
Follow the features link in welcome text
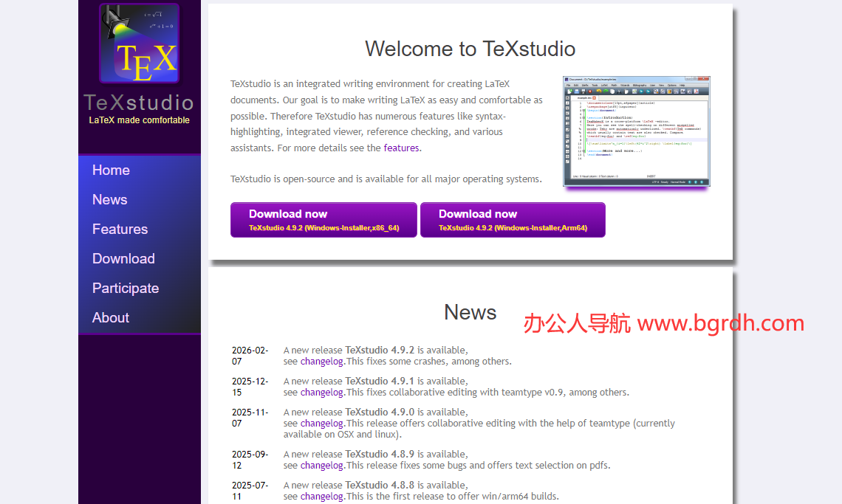click(401, 148)
